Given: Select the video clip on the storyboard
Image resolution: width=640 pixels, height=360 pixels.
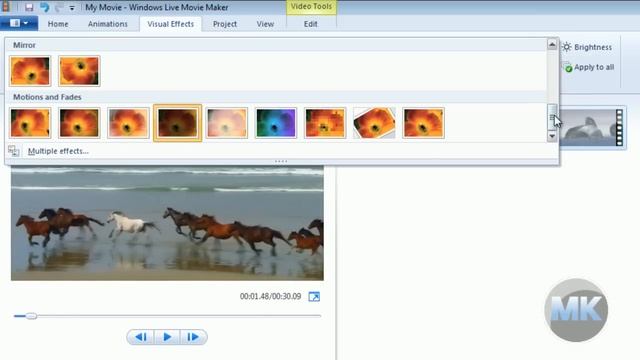Looking at the screenshot, I should (593, 127).
